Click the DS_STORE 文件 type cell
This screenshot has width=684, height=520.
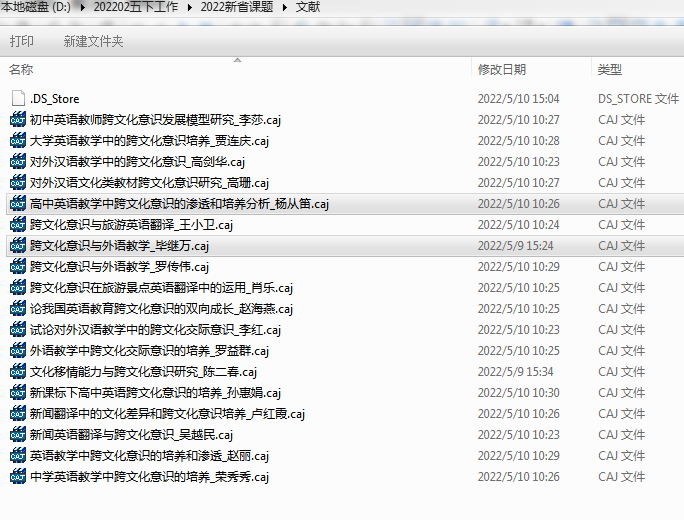(x=639, y=99)
